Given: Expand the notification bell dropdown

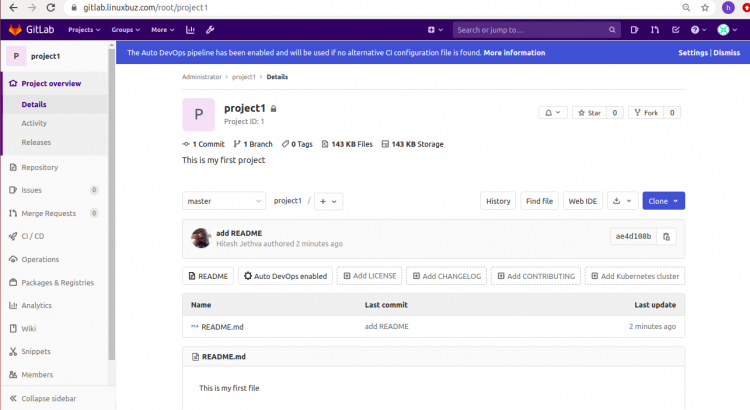Looking at the screenshot, I should tap(553, 112).
